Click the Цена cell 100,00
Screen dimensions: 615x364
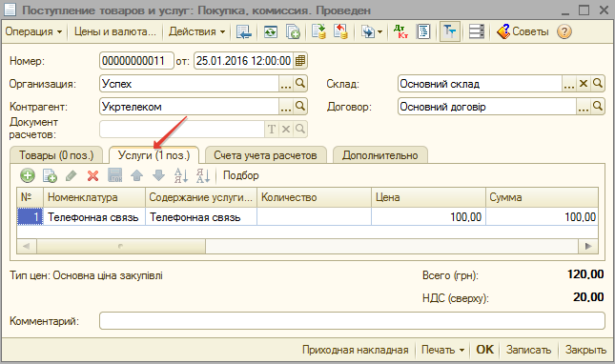[429, 216]
